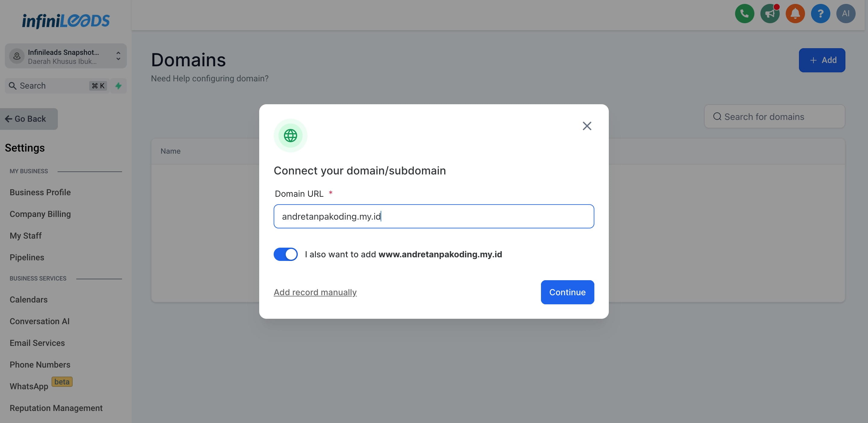Disable the add www.andretanpakoding.my.id toggle
The height and width of the screenshot is (423, 868).
tap(285, 254)
